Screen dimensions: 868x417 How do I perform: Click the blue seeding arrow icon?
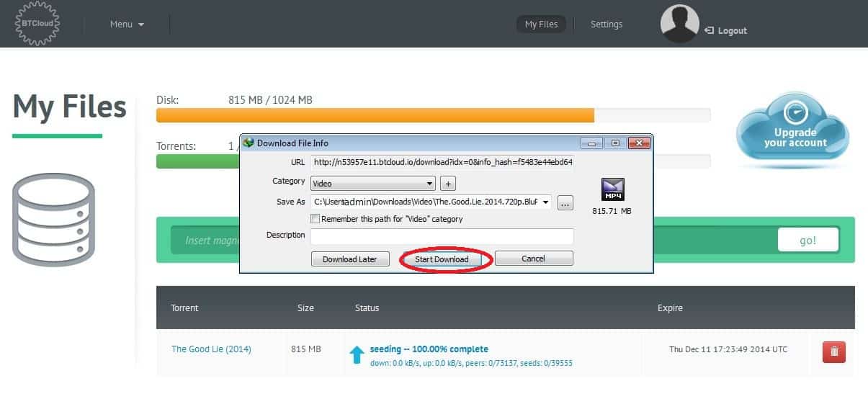click(357, 354)
